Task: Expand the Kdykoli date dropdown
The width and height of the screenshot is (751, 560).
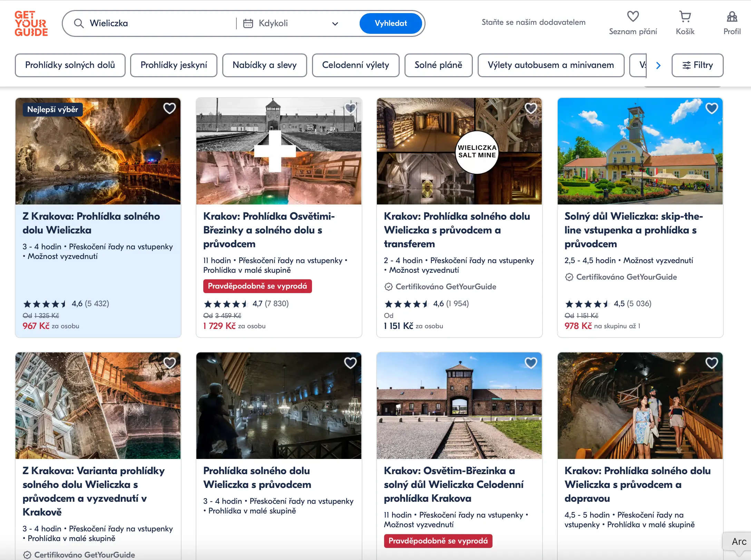Action: (335, 24)
